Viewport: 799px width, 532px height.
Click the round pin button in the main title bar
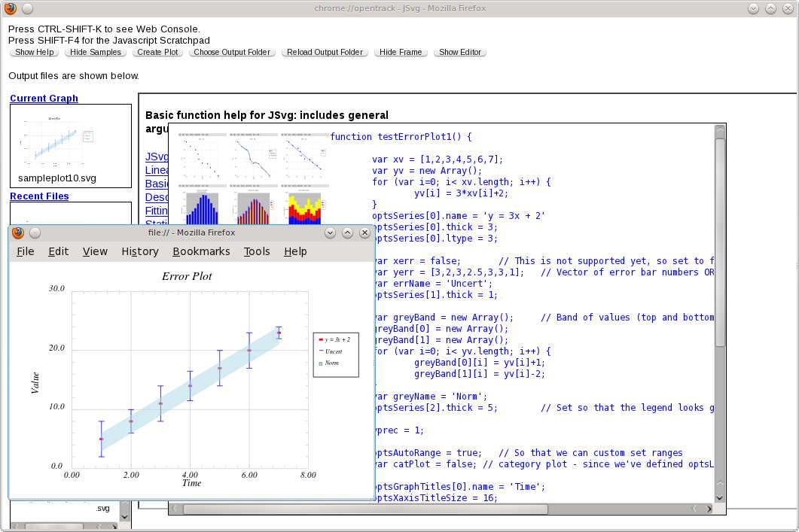28,8
